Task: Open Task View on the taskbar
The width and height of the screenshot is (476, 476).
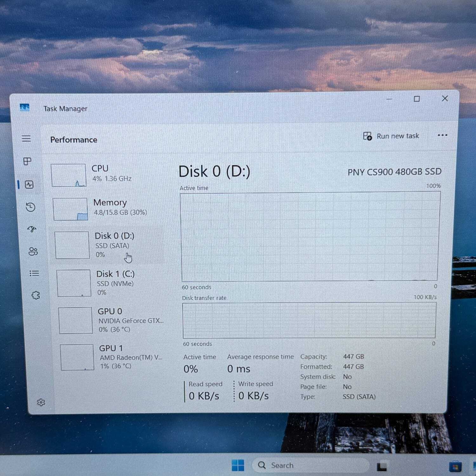Action: (382, 466)
